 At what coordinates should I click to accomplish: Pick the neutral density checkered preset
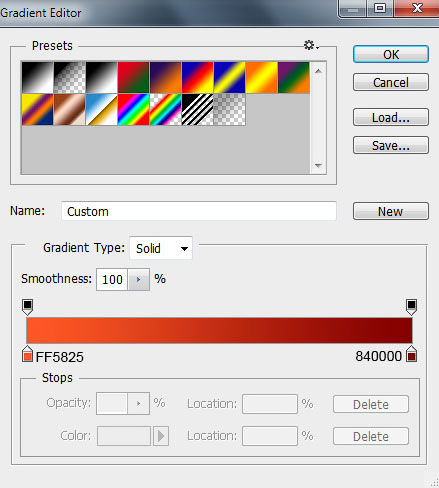pos(229,109)
